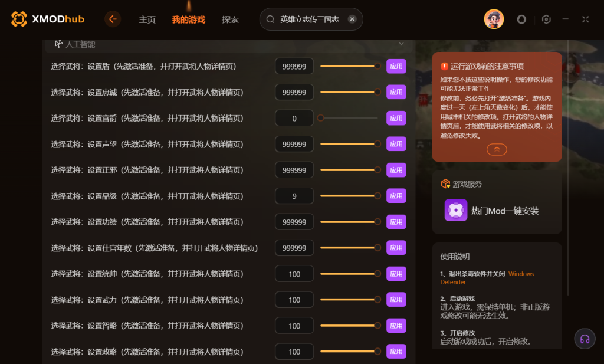604x364 pixels.
Task: Click the XMODhub logo icon
Action: [19, 19]
